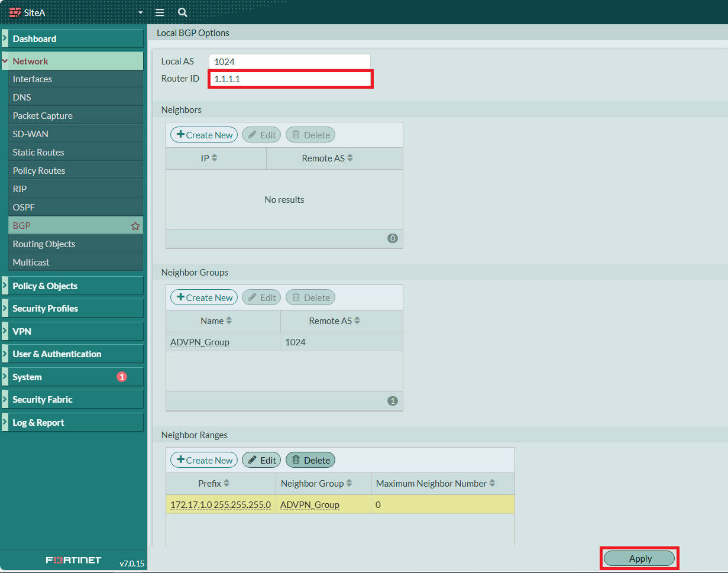Expand the Log & Report section
Viewport: 728px width, 573px height.
[x=72, y=422]
